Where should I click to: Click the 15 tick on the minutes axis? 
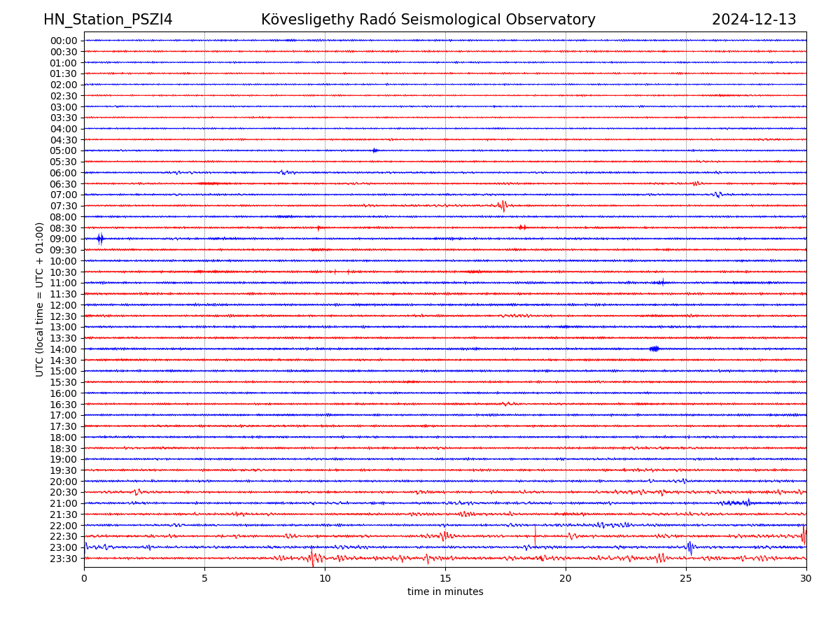[445, 578]
